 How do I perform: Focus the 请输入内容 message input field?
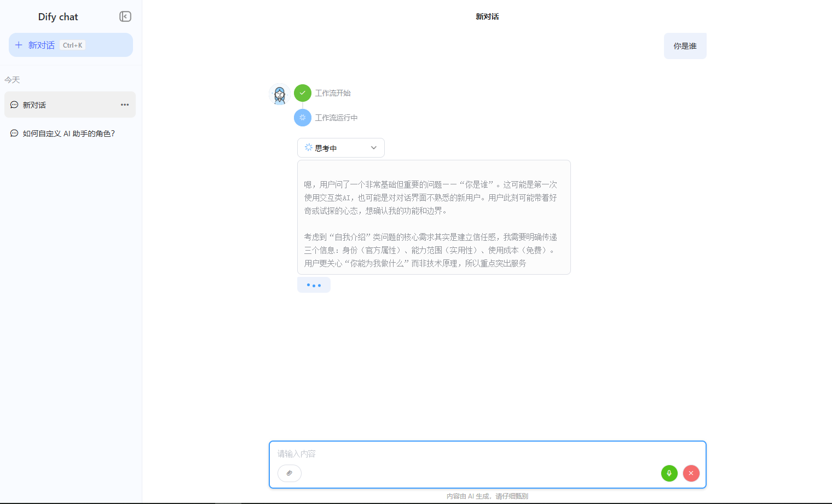tap(487, 454)
